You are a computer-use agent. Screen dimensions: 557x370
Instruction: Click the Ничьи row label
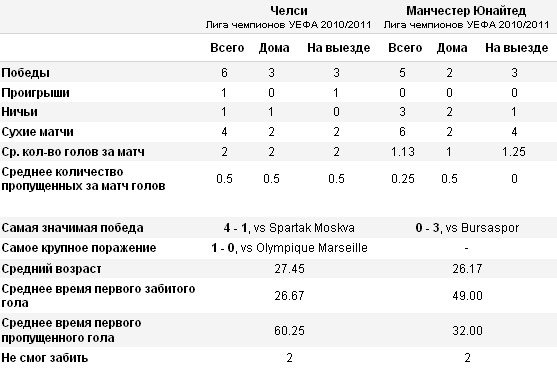20,112
